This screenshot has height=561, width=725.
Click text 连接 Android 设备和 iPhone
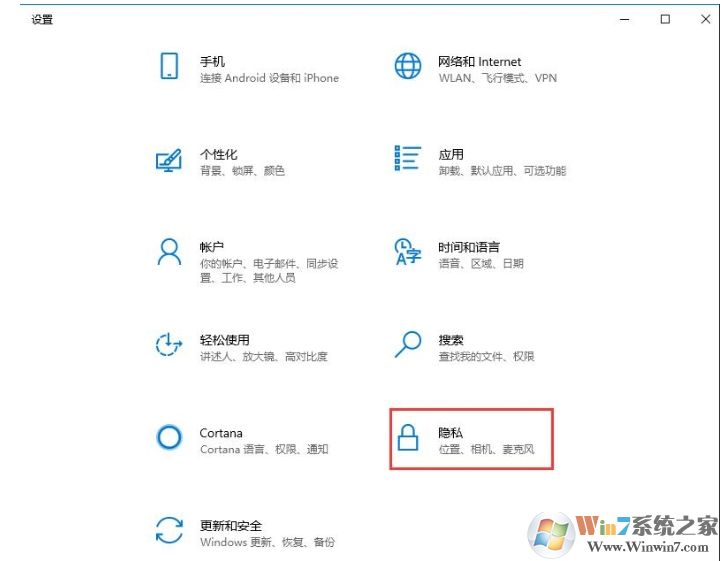269,78
